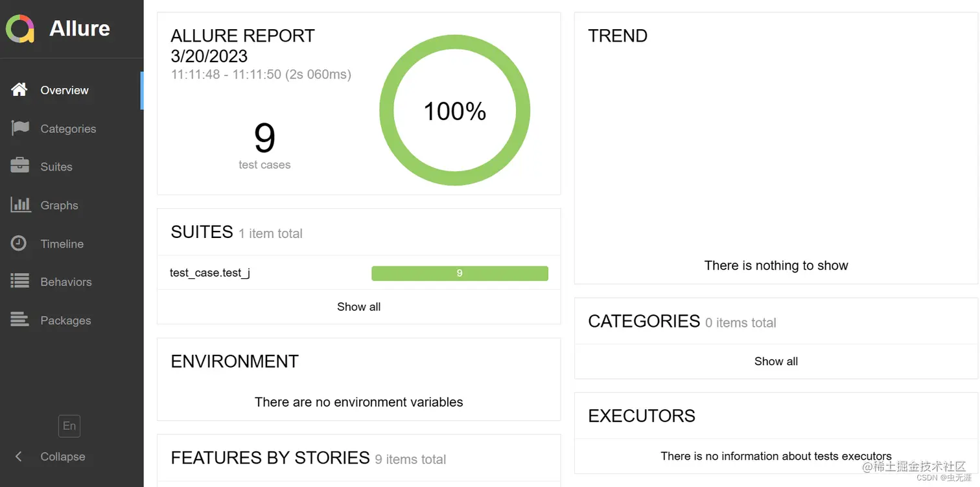Click the Collapse sidebar label
980x487 pixels.
pyautogui.click(x=63, y=457)
